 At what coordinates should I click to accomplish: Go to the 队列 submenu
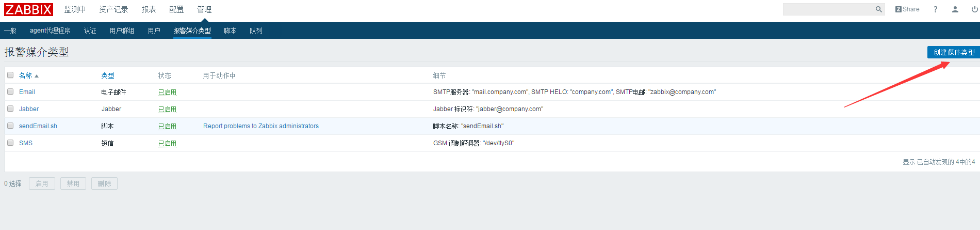[x=256, y=30]
